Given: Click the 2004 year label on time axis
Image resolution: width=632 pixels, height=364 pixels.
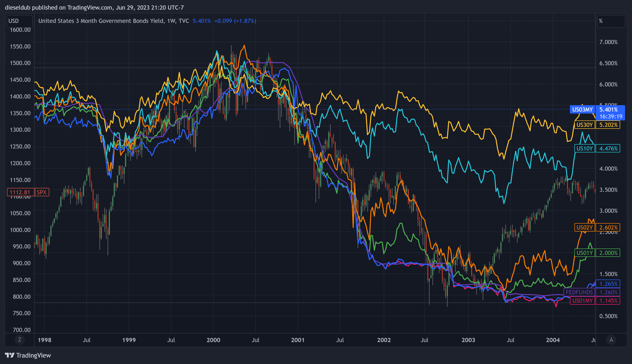Looking at the screenshot, I should tap(553, 340).
